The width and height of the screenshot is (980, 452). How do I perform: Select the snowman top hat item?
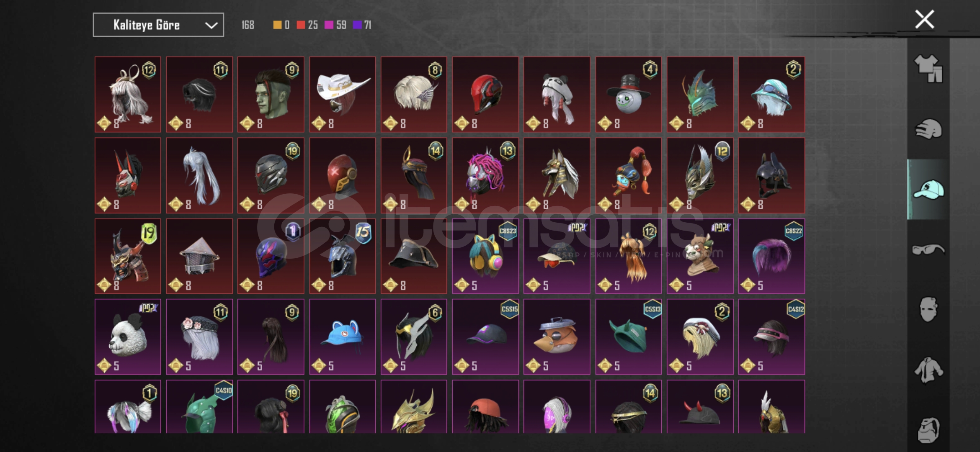[628, 94]
